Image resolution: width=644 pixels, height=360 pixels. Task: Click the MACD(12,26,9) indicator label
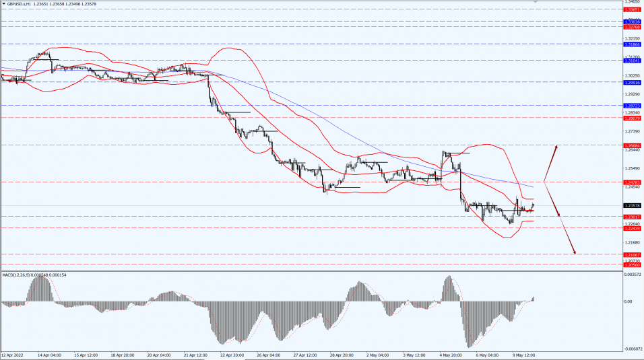pyautogui.click(x=19, y=275)
